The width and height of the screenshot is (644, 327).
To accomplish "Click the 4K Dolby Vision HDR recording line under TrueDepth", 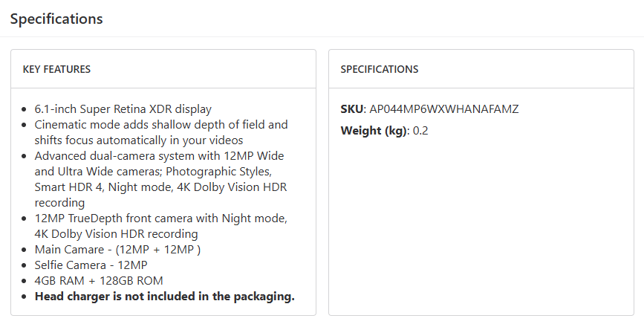I will 116,234.
